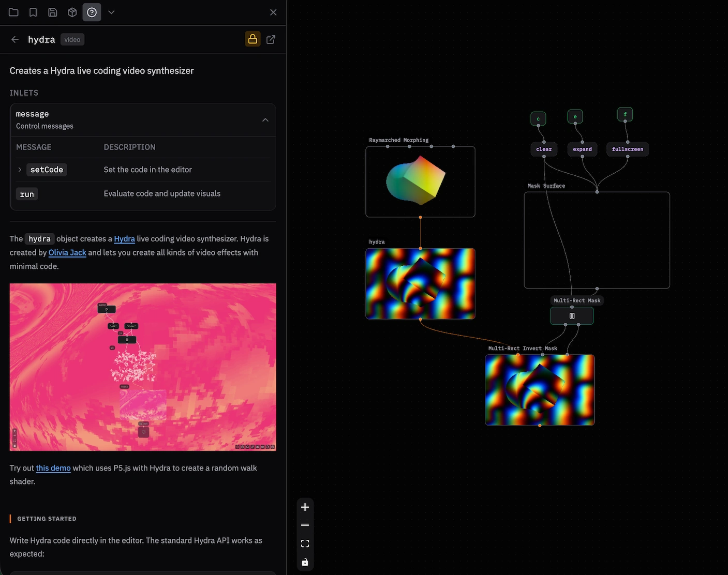The height and width of the screenshot is (575, 728).
Task: Close the sidebar panel with X
Action: [273, 12]
